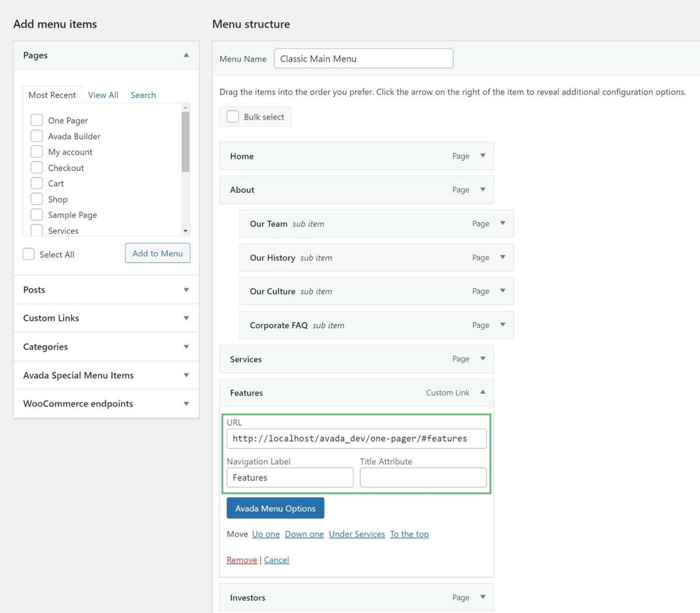Collapse the Features custom link settings
Viewport: 700px width, 613px height.
click(x=482, y=393)
